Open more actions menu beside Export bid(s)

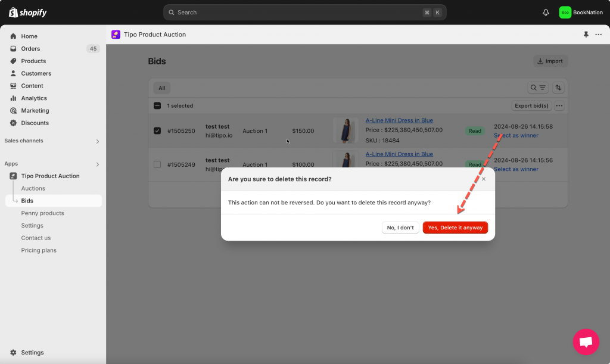pos(559,106)
